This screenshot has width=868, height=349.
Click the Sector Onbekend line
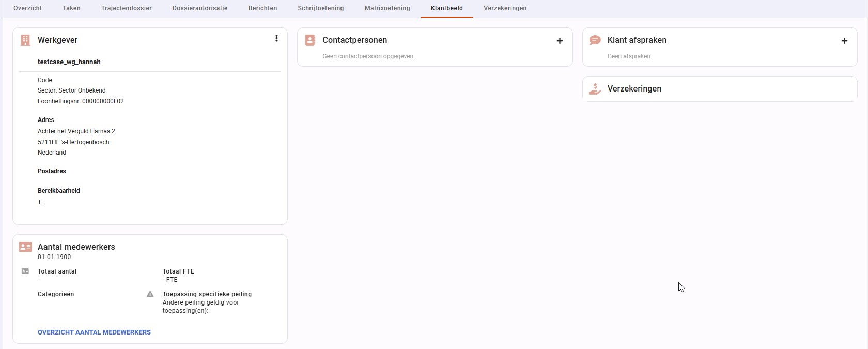click(x=72, y=90)
